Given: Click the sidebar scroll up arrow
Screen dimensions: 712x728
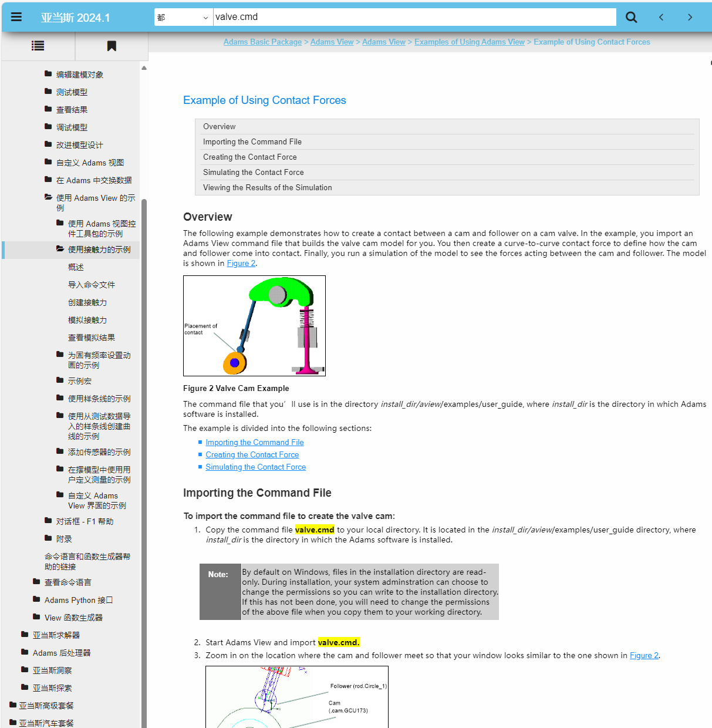Looking at the screenshot, I should 144,68.
